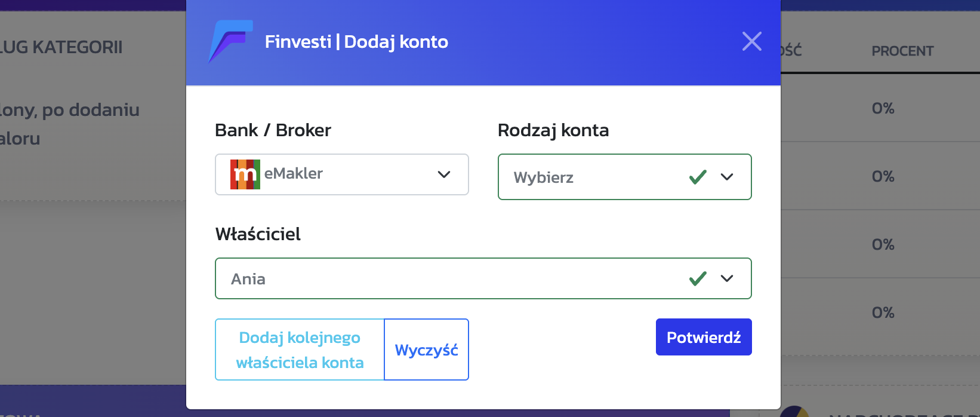Screen dimensions: 980x417
Task: Open Rodzaj konta list via its chevron
Action: coord(726,177)
